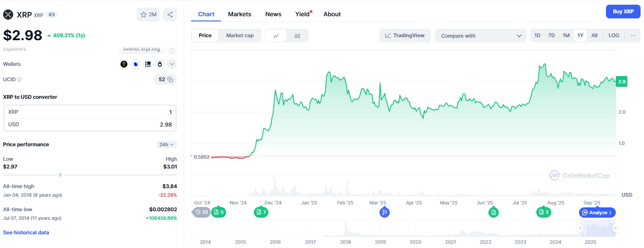Viewport: 644px width, 248px height.
Task: Expand the Explorers list chevron
Action: pyautogui.click(x=172, y=49)
